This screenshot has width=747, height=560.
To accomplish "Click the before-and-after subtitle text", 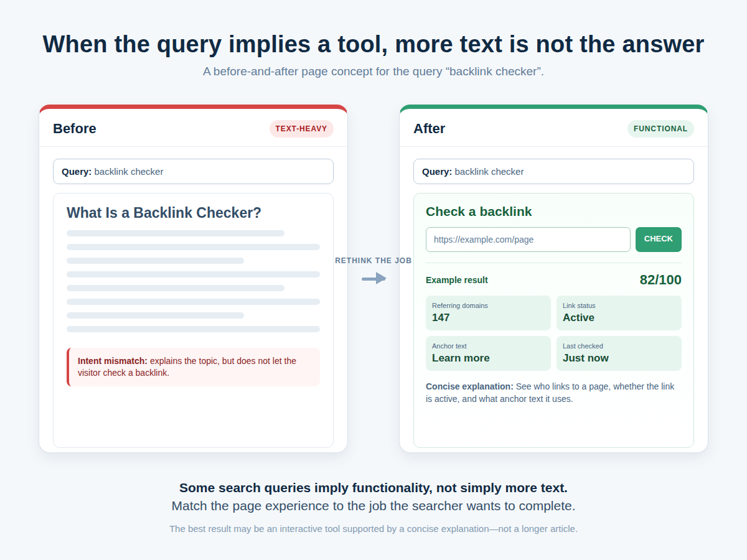I will point(374,72).
